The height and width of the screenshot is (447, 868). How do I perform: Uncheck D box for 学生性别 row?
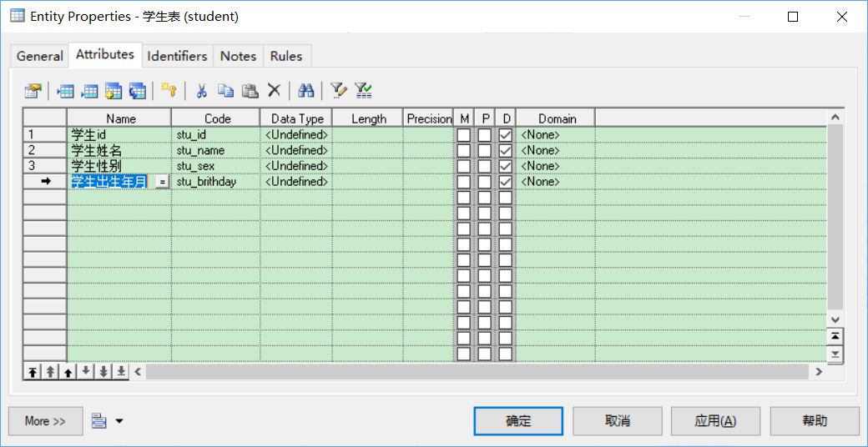tap(506, 166)
